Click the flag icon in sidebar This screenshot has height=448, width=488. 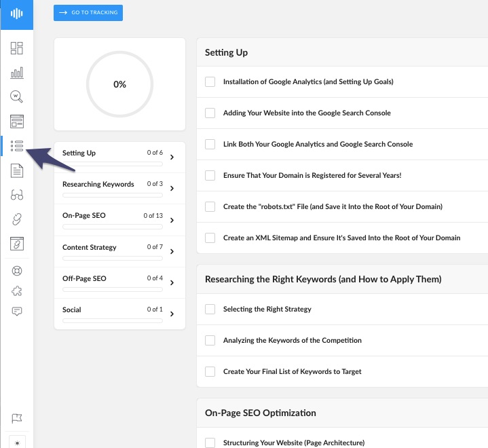pos(17,418)
